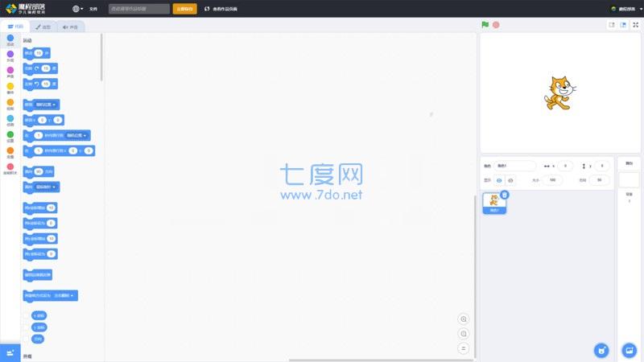Click the add extension button
Image resolution: width=644 pixels, height=362 pixels.
10,353
